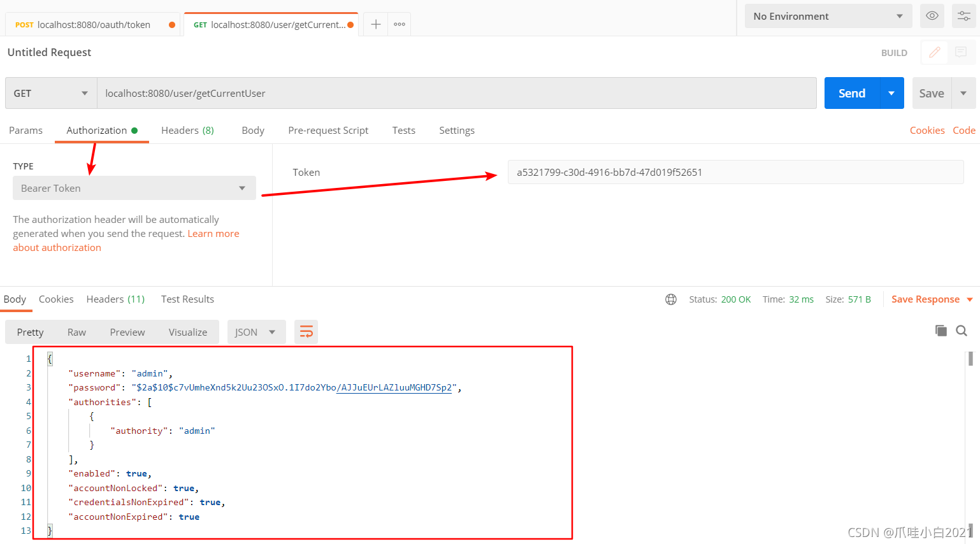Open the Authorization tab
The image size is (980, 544).
[102, 130]
